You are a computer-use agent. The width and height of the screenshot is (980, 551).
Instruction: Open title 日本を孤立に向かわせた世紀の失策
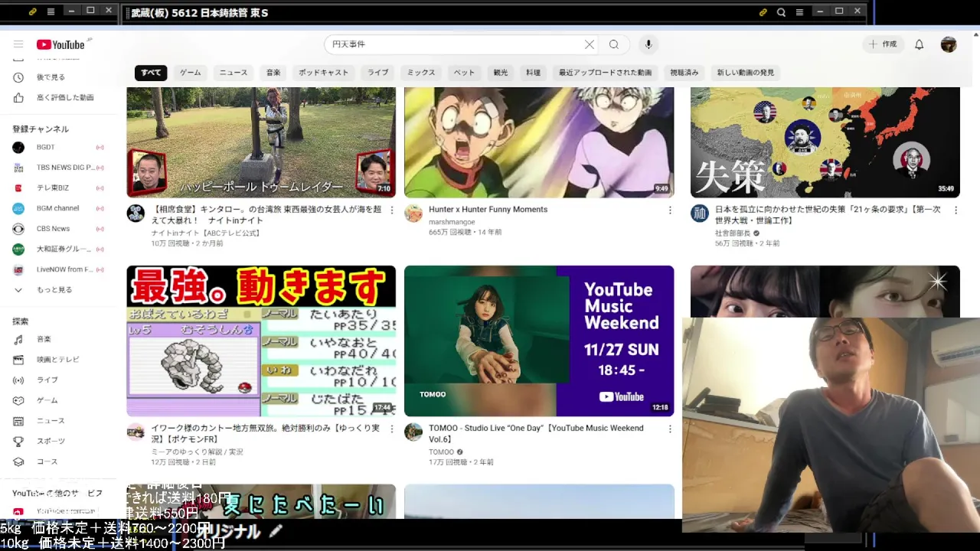[x=828, y=215]
